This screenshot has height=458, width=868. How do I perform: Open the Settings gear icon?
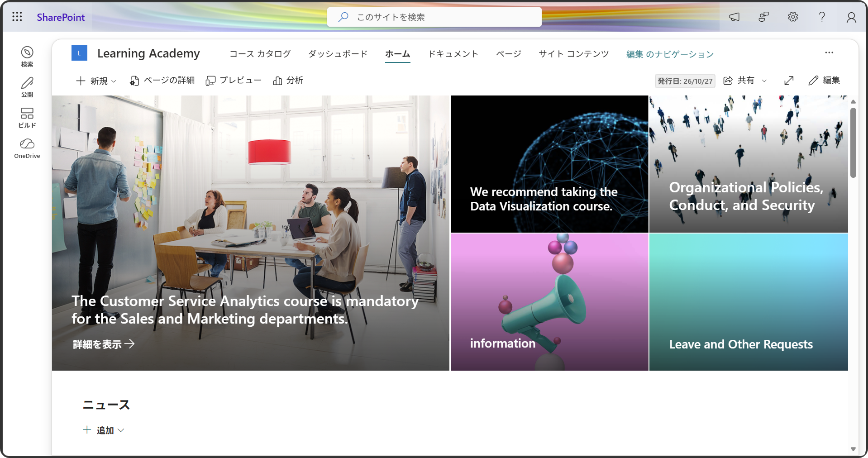pyautogui.click(x=793, y=17)
